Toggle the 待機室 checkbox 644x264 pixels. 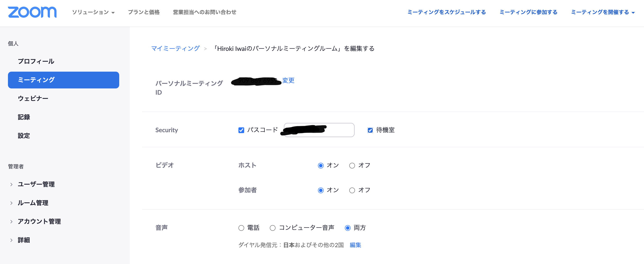tap(370, 130)
